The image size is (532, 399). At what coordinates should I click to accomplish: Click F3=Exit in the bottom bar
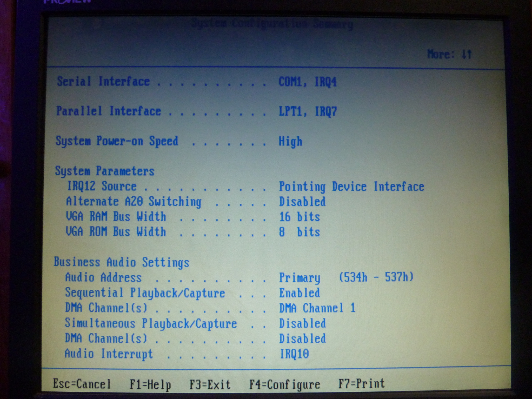click(x=210, y=384)
